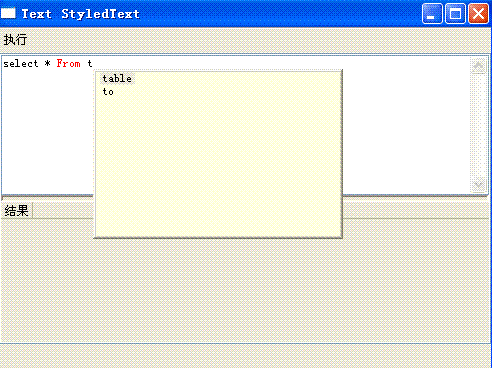The height and width of the screenshot is (368, 492).
Task: Close the Text StyledText window
Action: coord(478,14)
